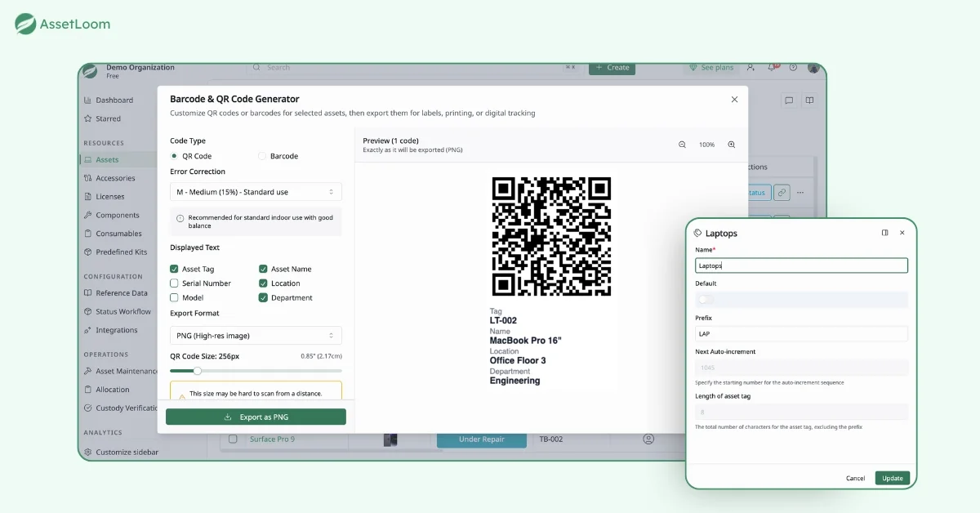Image resolution: width=980 pixels, height=513 pixels.
Task: Open the Surface Pro 9 asset link
Action: coord(272,439)
